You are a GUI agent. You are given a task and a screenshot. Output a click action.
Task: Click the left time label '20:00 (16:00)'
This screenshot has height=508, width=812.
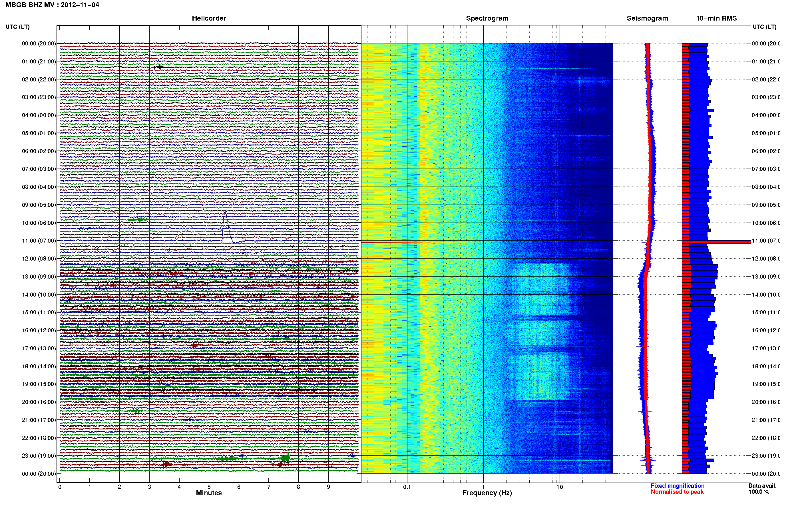[39, 402]
